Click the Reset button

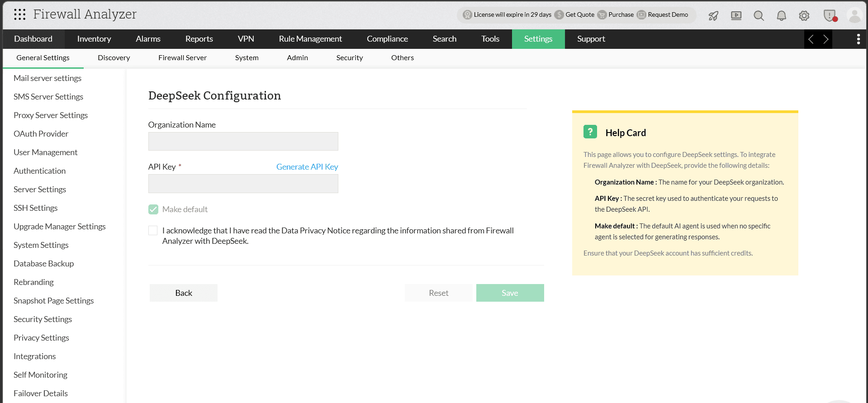point(439,293)
